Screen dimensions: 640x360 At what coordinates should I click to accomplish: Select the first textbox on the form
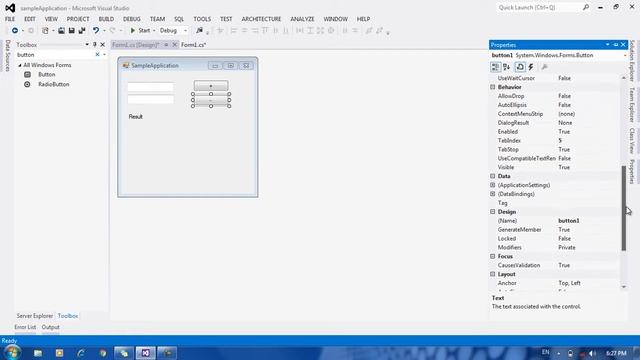[150, 87]
